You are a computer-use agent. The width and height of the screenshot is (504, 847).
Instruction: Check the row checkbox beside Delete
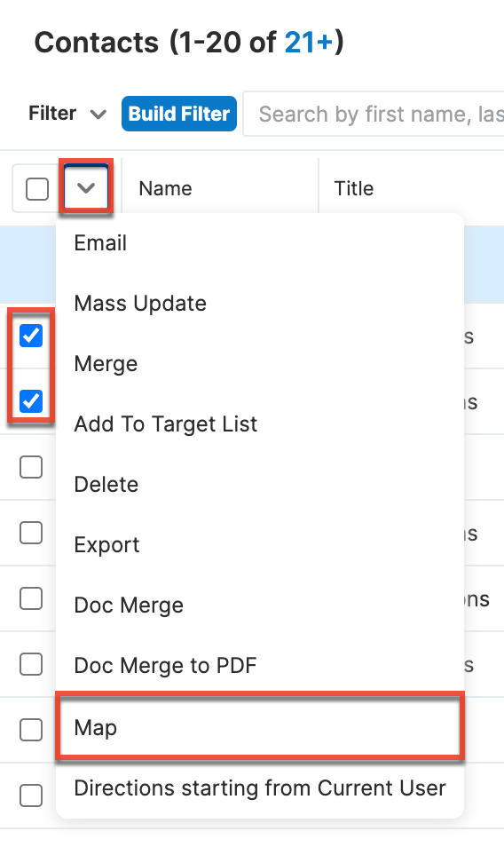click(31, 467)
